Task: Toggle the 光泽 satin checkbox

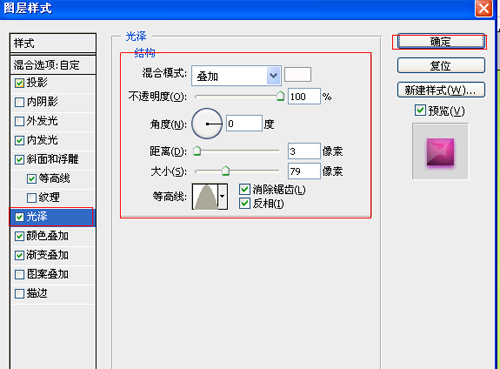Action: (x=20, y=217)
